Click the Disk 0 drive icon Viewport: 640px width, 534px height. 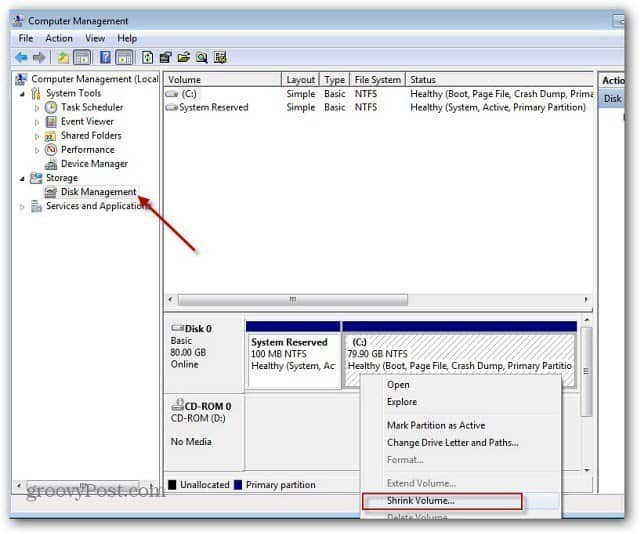[x=178, y=328]
